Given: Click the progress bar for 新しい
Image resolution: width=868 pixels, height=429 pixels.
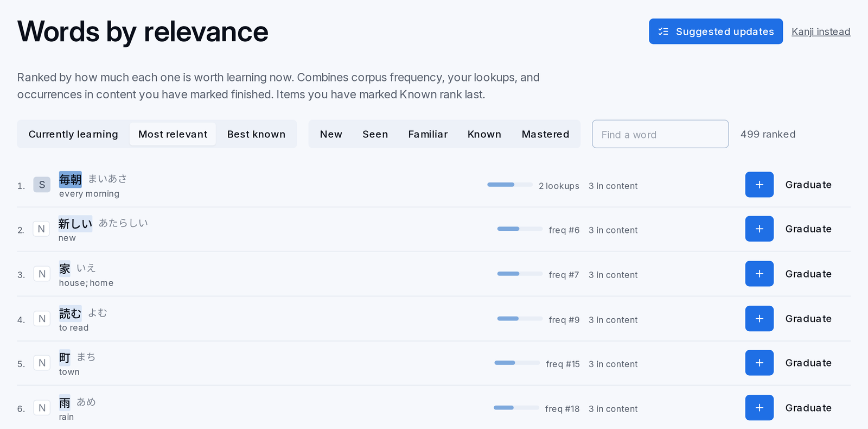Looking at the screenshot, I should point(520,229).
